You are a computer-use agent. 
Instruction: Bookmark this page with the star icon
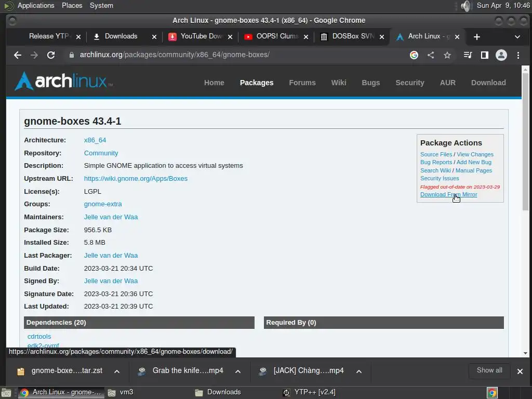(x=447, y=55)
